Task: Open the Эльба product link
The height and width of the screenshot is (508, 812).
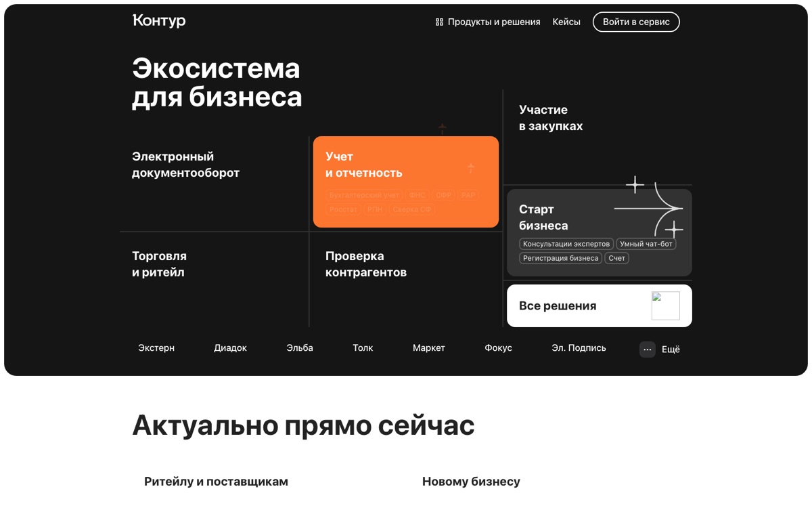Action: tap(300, 347)
